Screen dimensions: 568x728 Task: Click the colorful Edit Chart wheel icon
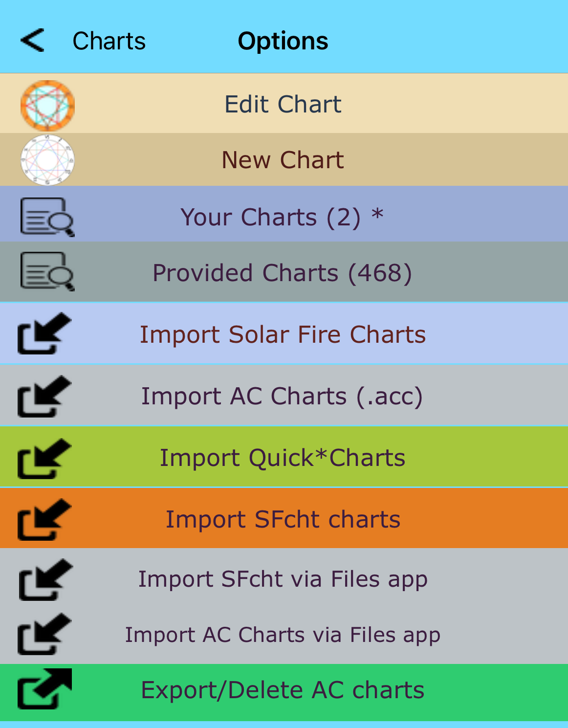[x=47, y=105]
